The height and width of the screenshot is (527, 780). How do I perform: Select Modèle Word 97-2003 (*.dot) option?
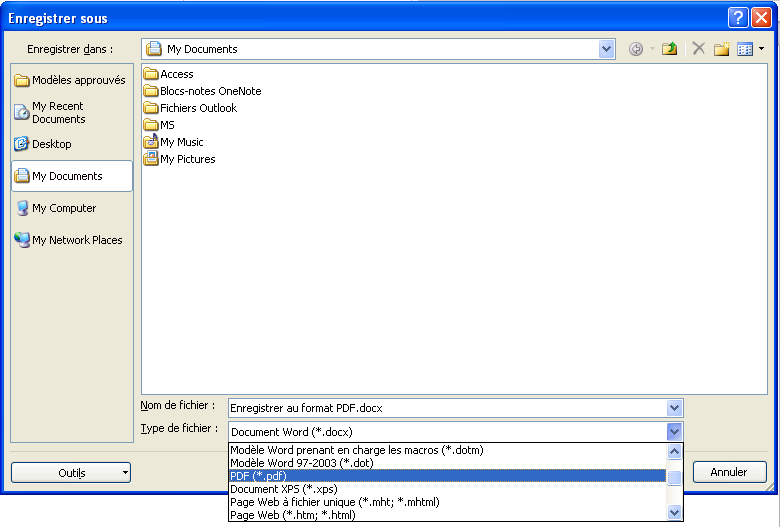446,463
